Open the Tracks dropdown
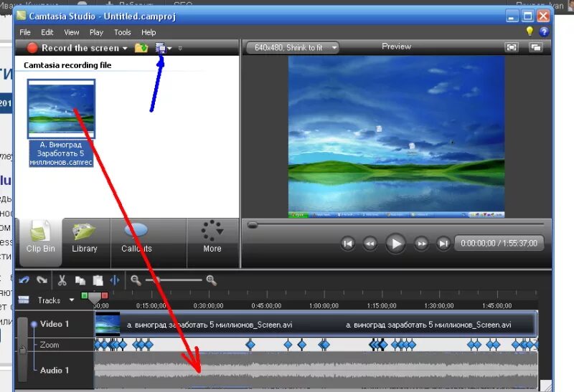574x392 pixels. coord(56,300)
